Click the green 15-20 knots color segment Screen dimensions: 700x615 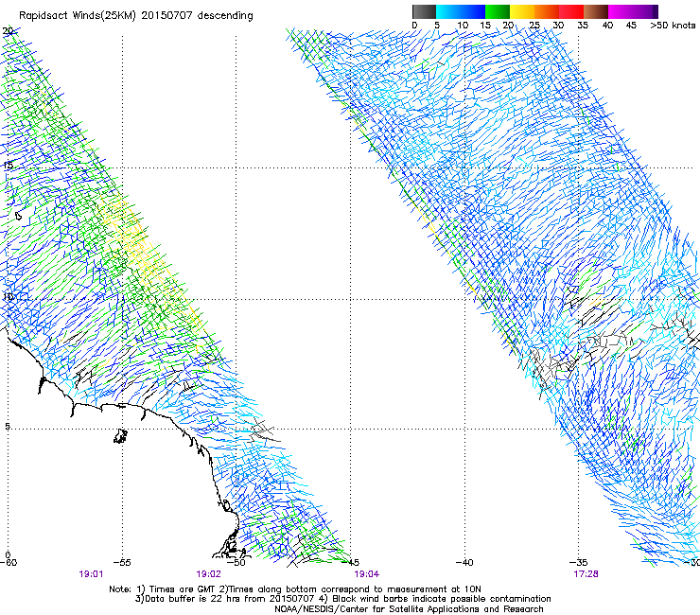498,11
